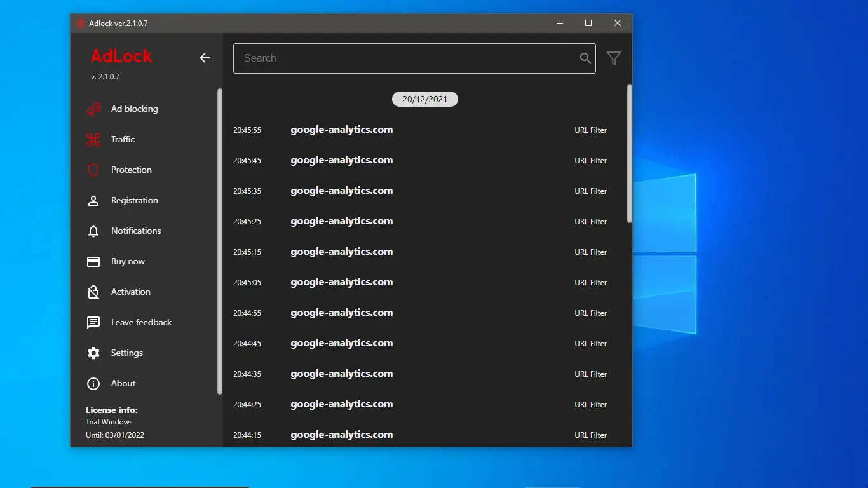Click the Notifications bell icon
The height and width of the screenshot is (488, 868).
coord(93,231)
